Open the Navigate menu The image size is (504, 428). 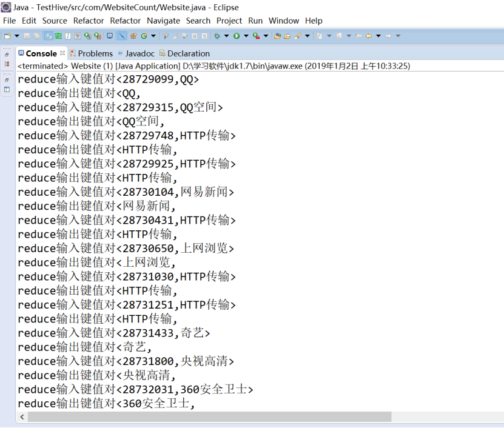coord(163,21)
